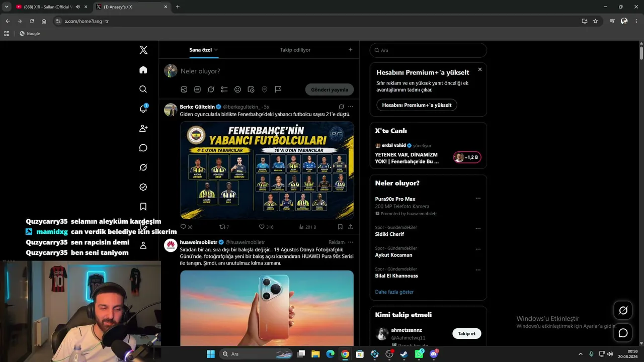Launch Steam from the taskbar
The height and width of the screenshot is (362, 644).
[404, 354]
